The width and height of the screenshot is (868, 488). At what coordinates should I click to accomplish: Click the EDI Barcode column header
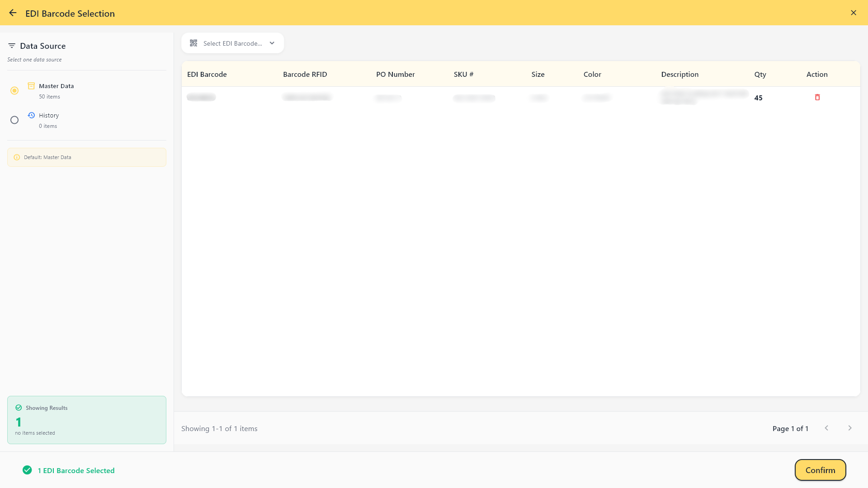click(207, 75)
